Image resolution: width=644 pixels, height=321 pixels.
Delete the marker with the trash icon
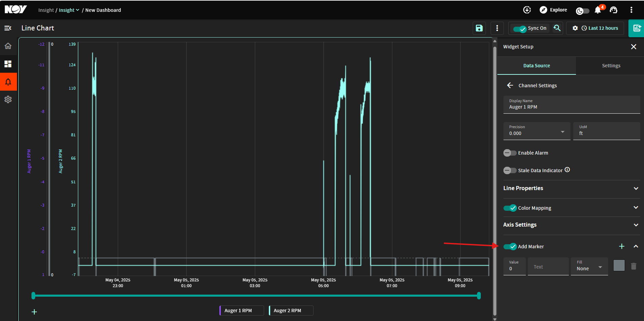634,266
